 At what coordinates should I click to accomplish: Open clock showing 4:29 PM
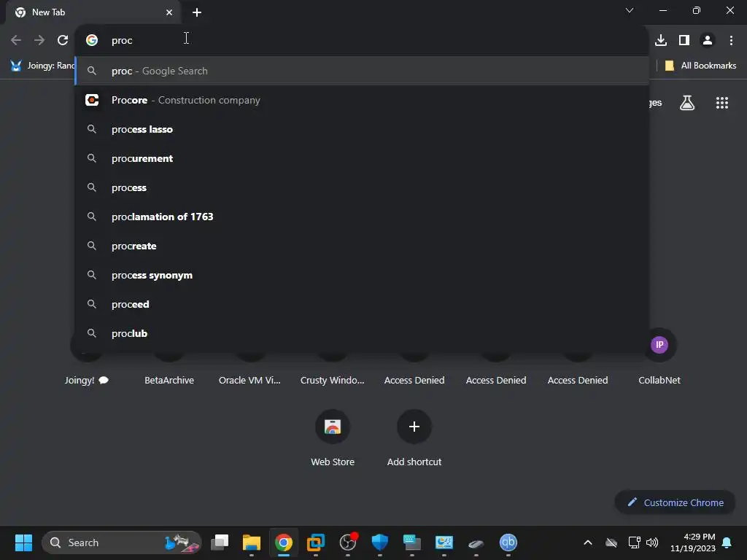pos(693,542)
